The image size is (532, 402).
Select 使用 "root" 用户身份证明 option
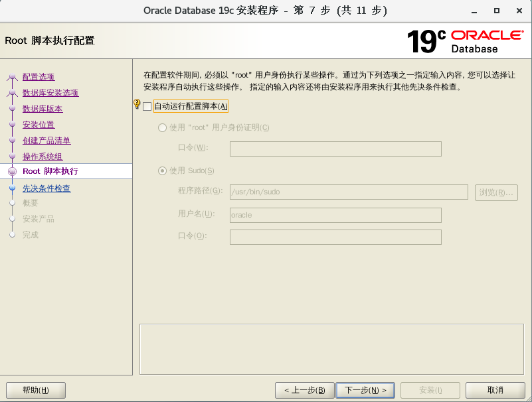[x=162, y=127]
